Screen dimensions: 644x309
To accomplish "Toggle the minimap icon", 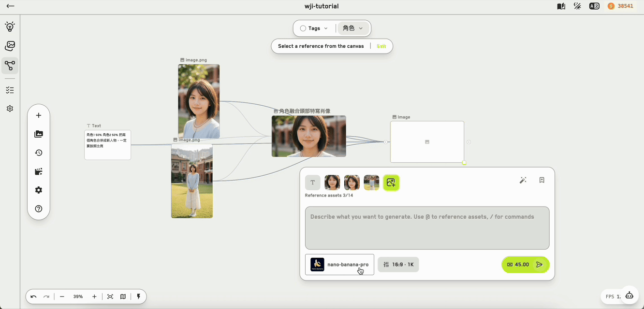I will coord(123,296).
